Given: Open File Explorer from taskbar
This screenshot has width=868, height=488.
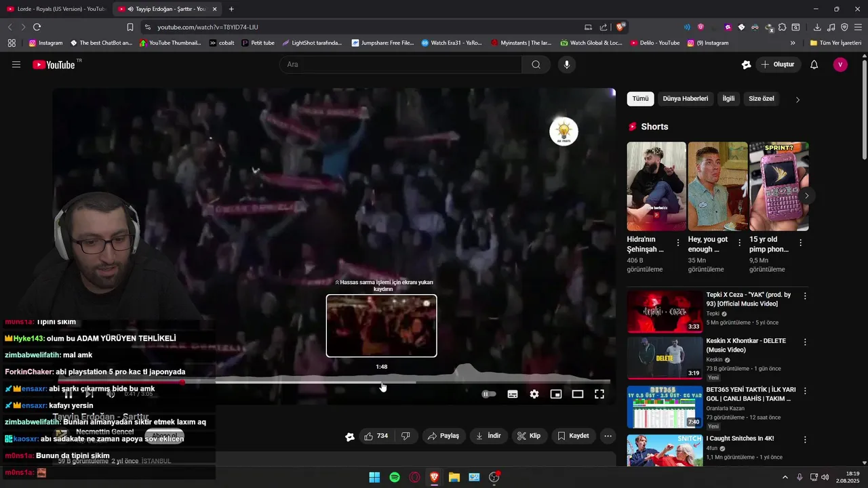Looking at the screenshot, I should pos(454,477).
